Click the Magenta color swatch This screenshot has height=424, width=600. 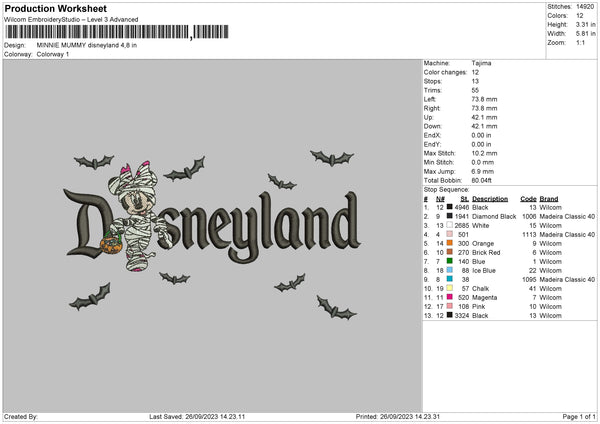450,297
